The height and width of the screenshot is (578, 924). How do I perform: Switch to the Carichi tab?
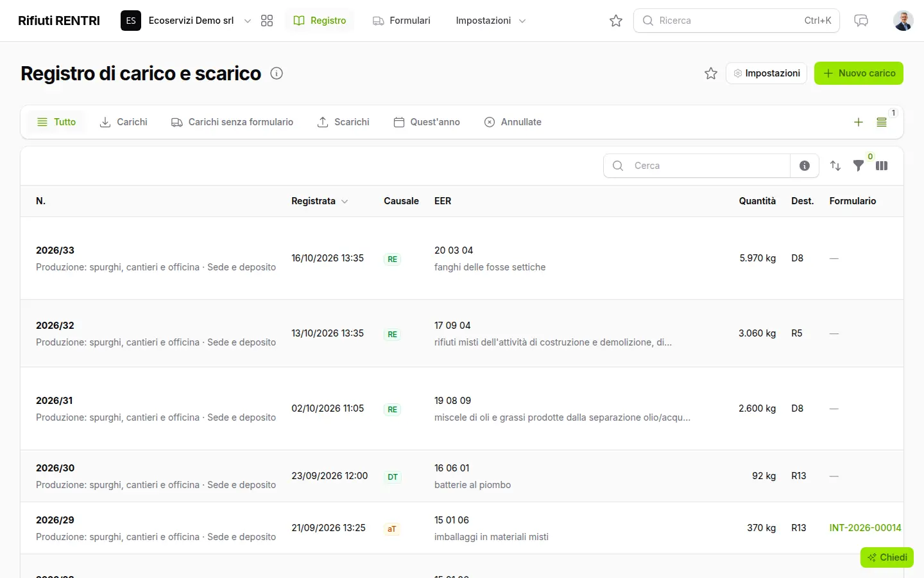pyautogui.click(x=124, y=122)
